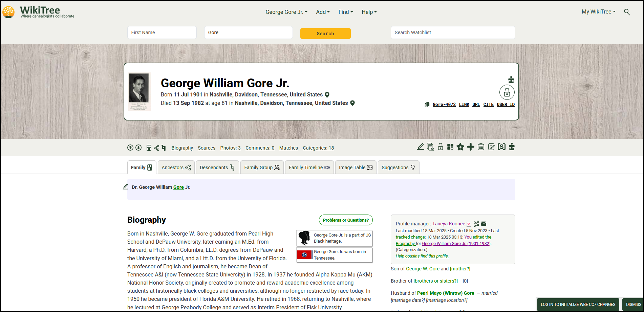Viewport: 644px width, 312px height.
Task: Click the pencil edit icon in toolbar
Action: pyautogui.click(x=421, y=147)
